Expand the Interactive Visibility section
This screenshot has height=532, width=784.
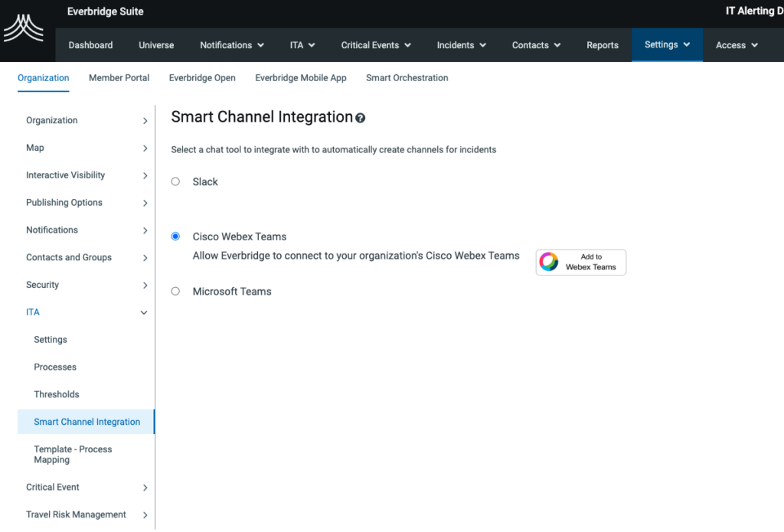point(87,175)
